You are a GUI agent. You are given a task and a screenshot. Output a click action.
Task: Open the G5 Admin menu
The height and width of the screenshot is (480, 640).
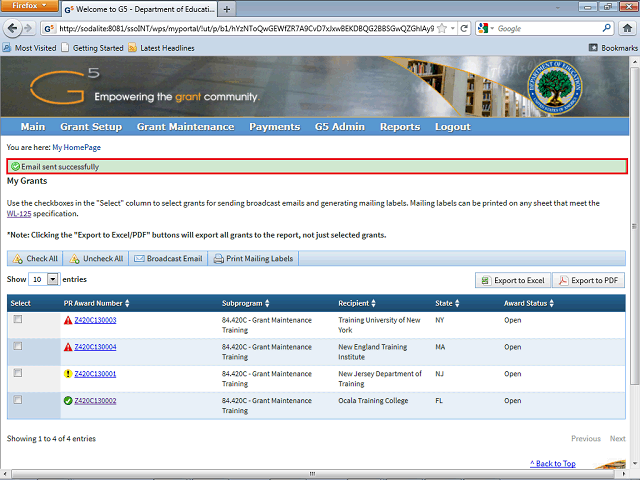tap(340, 127)
